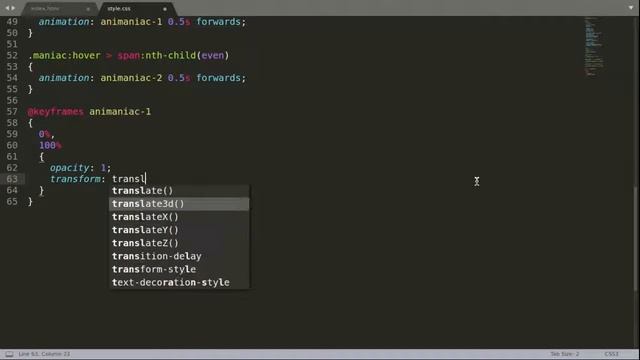640x360 pixels.
Task: Click the '@keyframes' keyword on line 57
Action: pos(56,111)
